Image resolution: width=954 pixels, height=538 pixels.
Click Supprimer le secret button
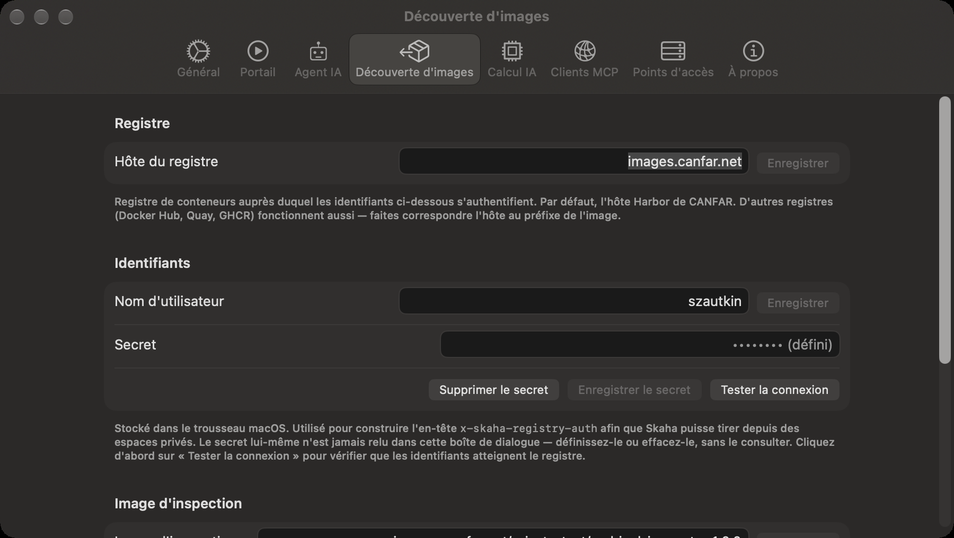pyautogui.click(x=493, y=390)
